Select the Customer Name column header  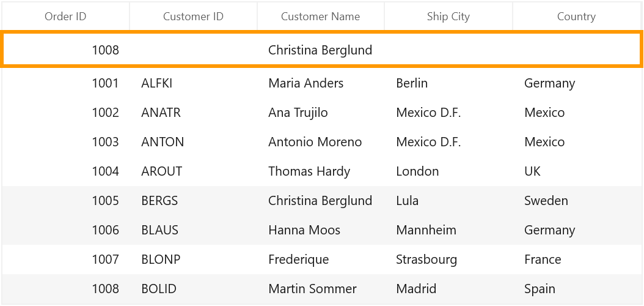point(321,17)
